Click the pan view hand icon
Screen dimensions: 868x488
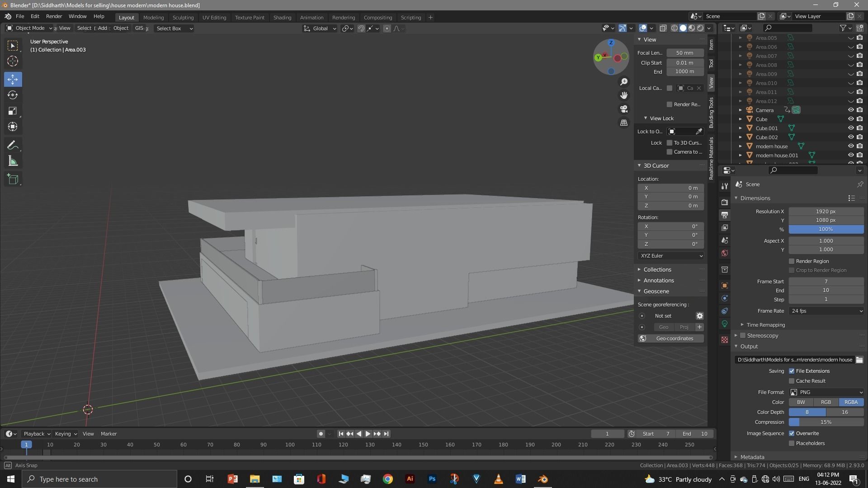tap(624, 95)
